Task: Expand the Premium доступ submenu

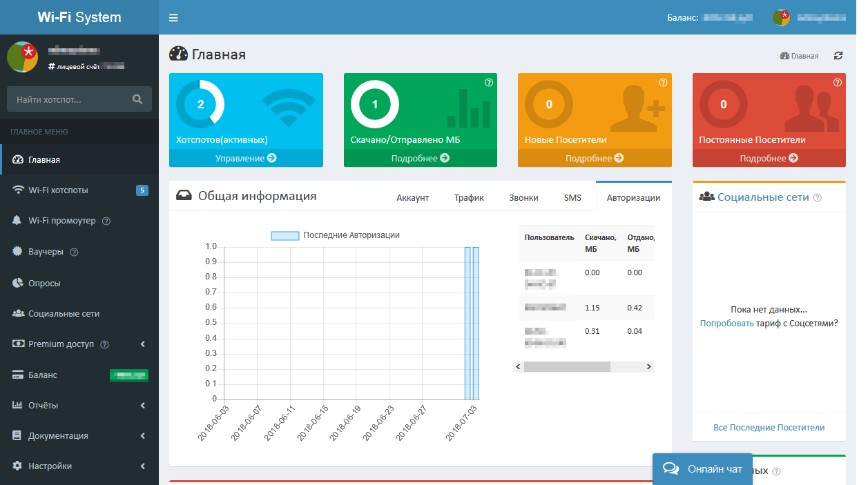Action: click(x=79, y=344)
